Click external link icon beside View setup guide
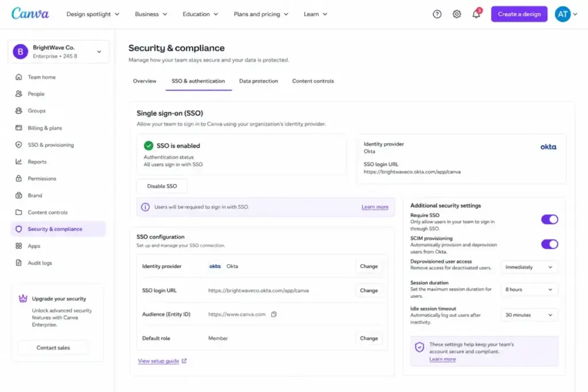The height and width of the screenshot is (392, 588). coord(184,361)
